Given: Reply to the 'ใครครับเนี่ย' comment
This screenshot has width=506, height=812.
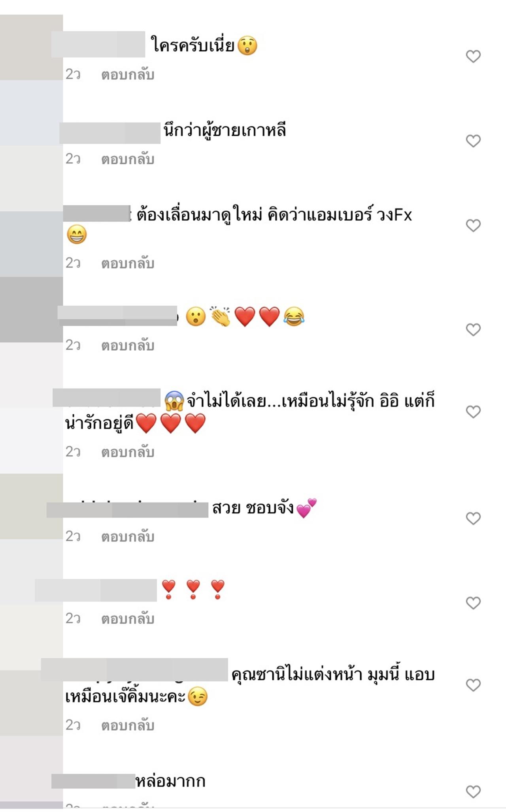Looking at the screenshot, I should point(128,75).
